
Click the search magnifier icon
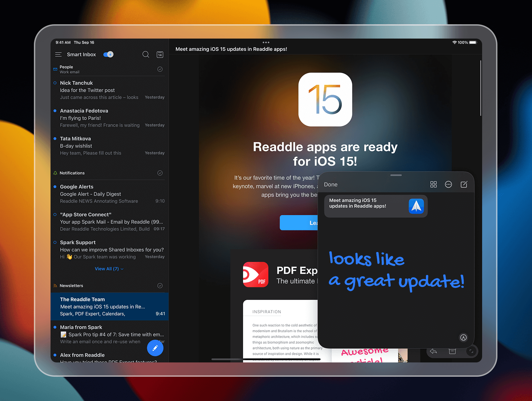tap(146, 55)
